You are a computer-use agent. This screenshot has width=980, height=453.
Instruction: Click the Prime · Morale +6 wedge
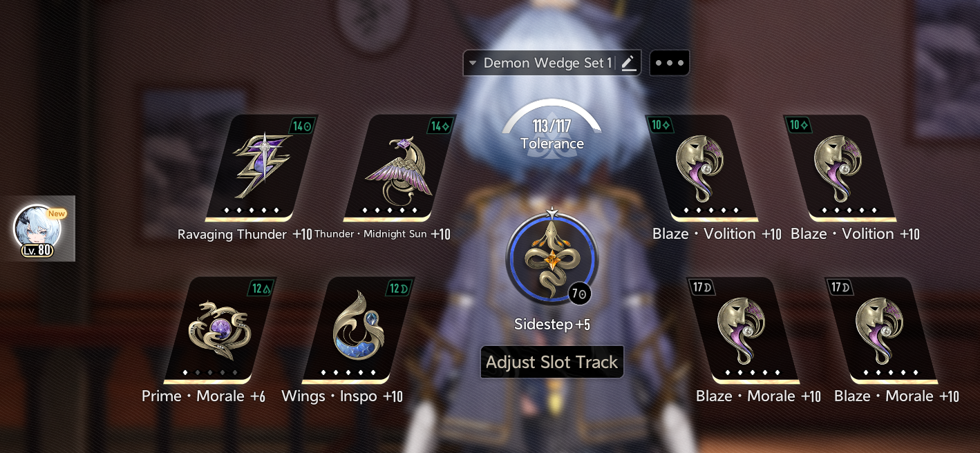click(x=220, y=331)
